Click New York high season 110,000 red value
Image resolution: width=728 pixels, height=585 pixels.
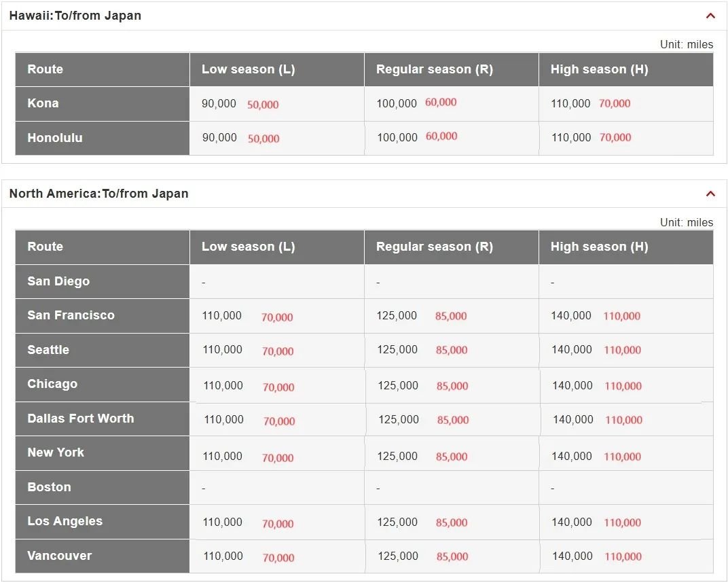(622, 457)
